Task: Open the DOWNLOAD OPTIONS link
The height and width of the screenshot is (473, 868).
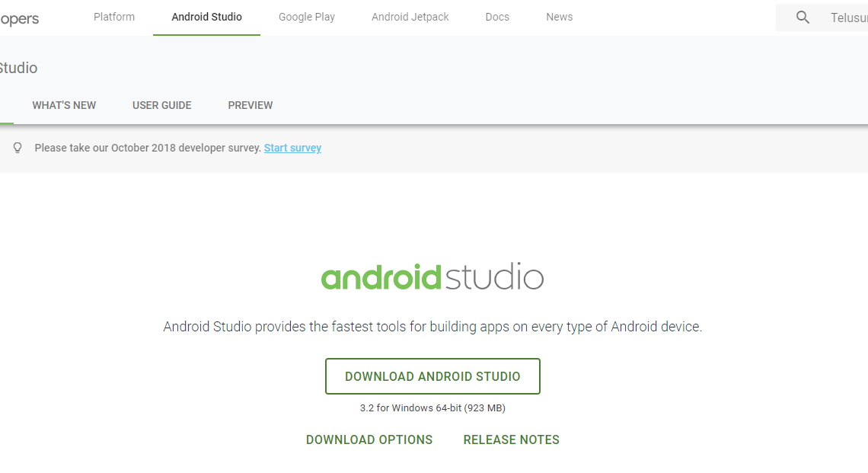Action: (369, 439)
